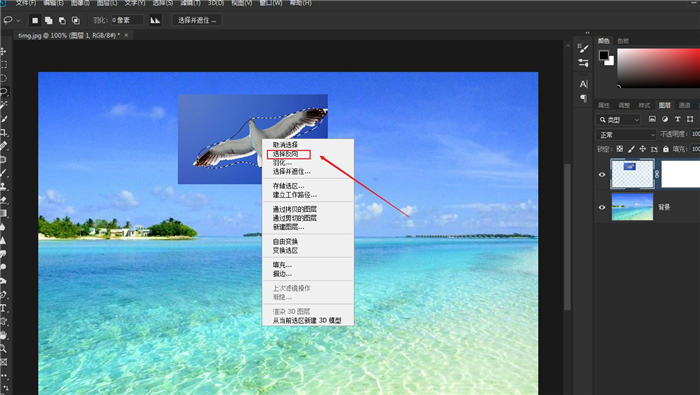Screen dimensions: 700x395
Task: Open the blend mode 正常 dropdown
Action: tap(626, 134)
